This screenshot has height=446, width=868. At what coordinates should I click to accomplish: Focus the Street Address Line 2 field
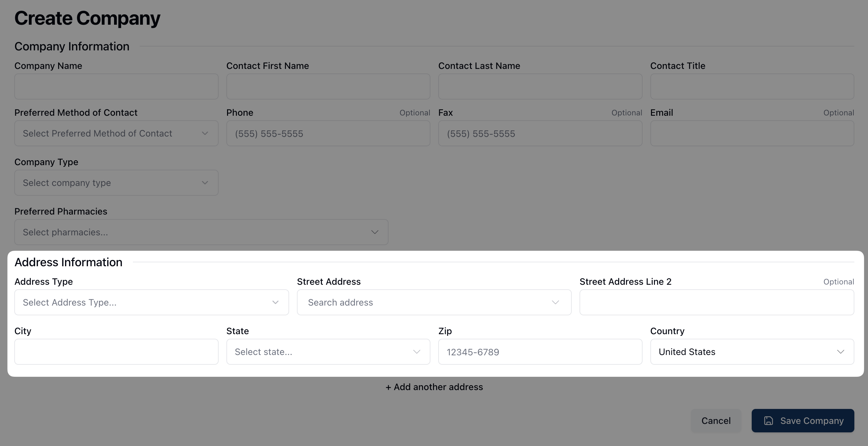pos(716,302)
